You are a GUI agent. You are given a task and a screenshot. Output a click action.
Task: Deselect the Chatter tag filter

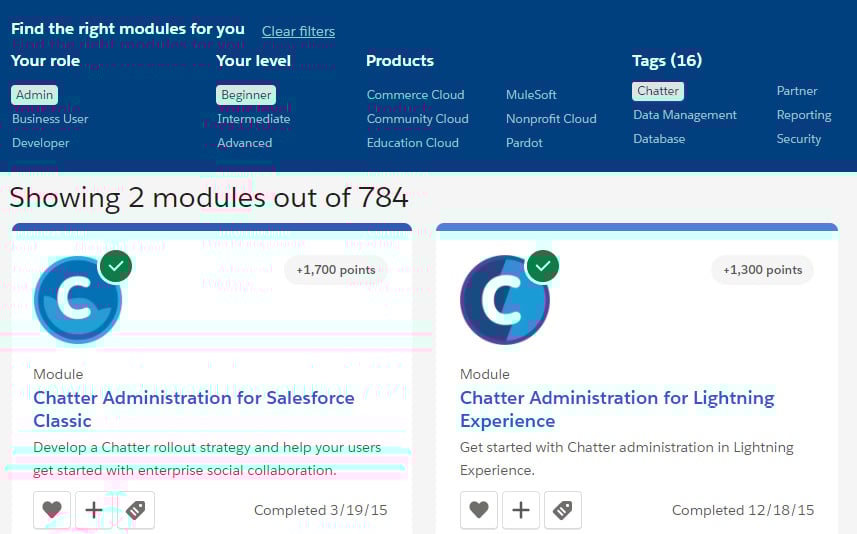[x=658, y=91]
